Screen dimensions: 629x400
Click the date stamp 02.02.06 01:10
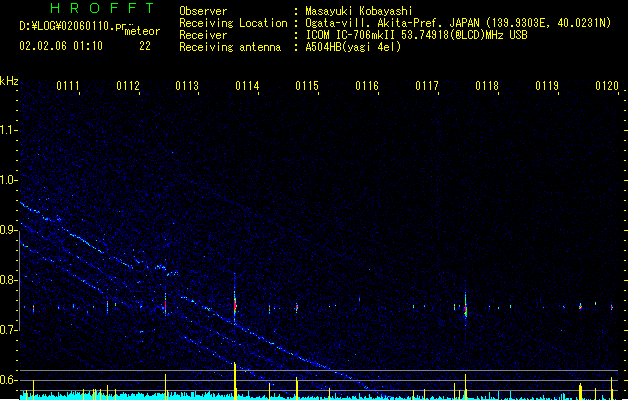point(61,46)
